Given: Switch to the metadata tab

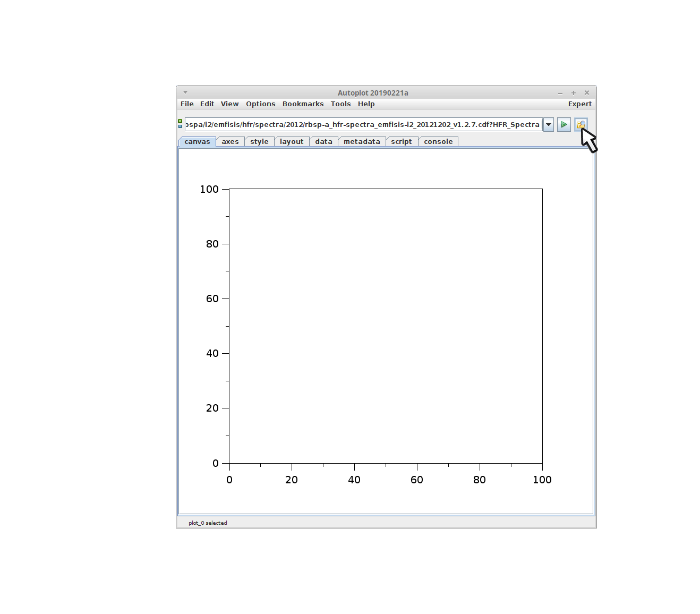Looking at the screenshot, I should pyautogui.click(x=362, y=142).
